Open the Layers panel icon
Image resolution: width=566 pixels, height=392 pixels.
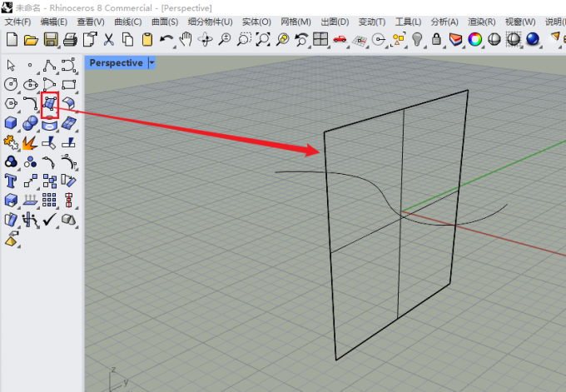pyautogui.click(x=455, y=39)
